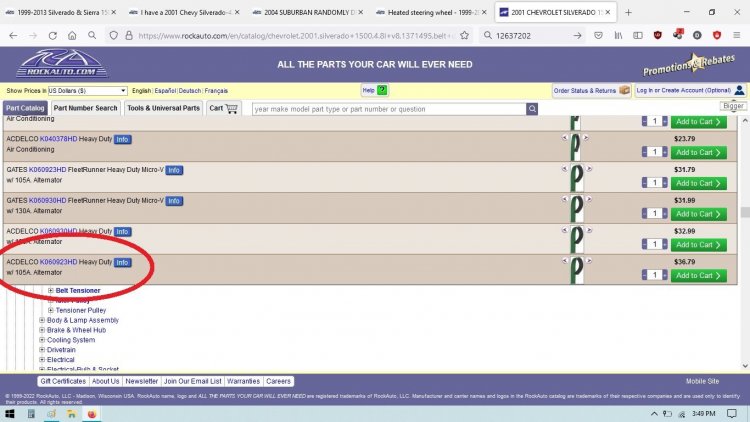Open the Windows notification center
750x422 pixels.
pos(731,413)
